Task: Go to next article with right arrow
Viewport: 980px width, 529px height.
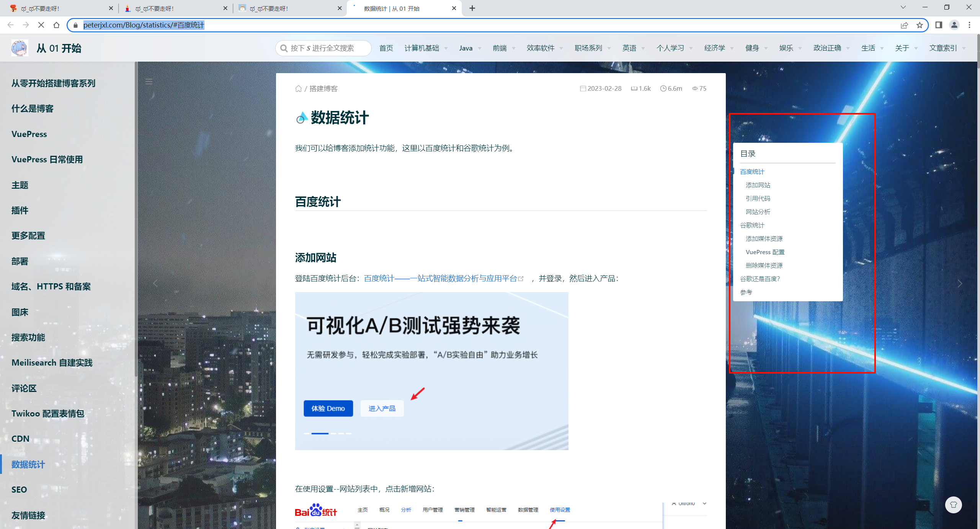Action: (x=960, y=283)
